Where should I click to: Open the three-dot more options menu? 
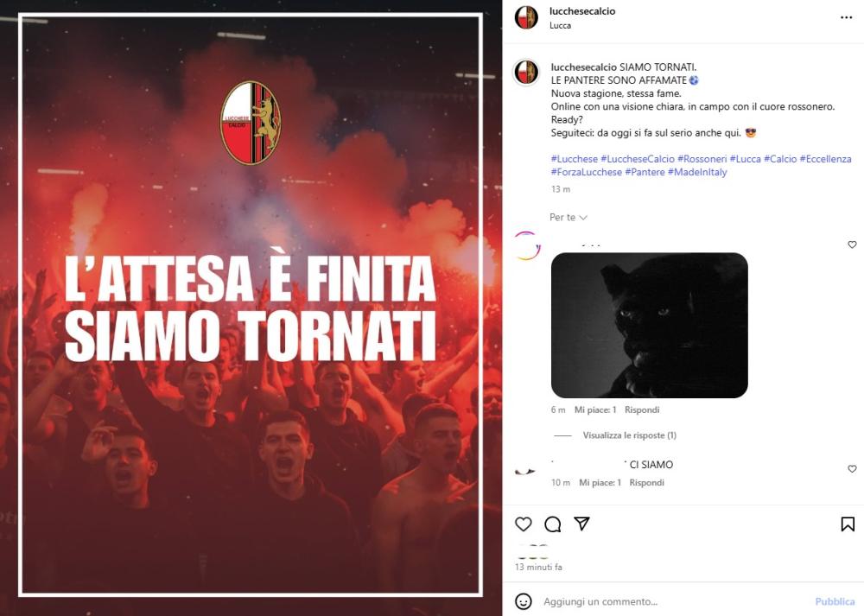click(x=847, y=17)
